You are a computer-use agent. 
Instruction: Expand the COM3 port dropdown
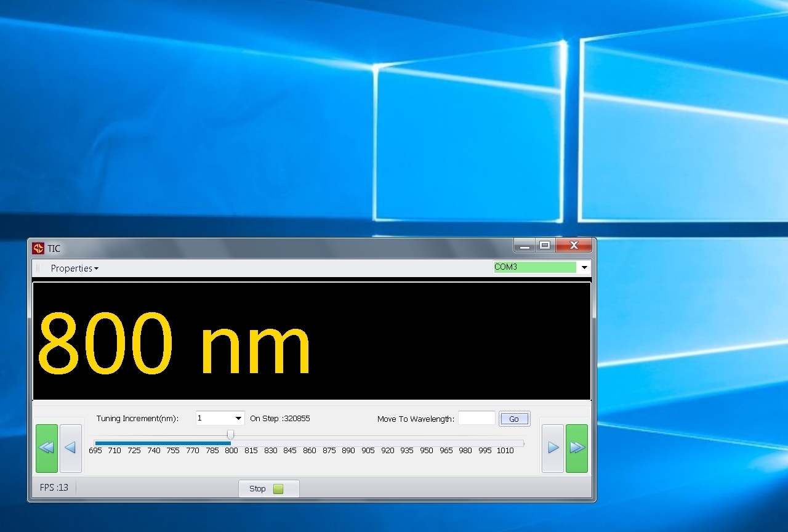[x=584, y=268]
